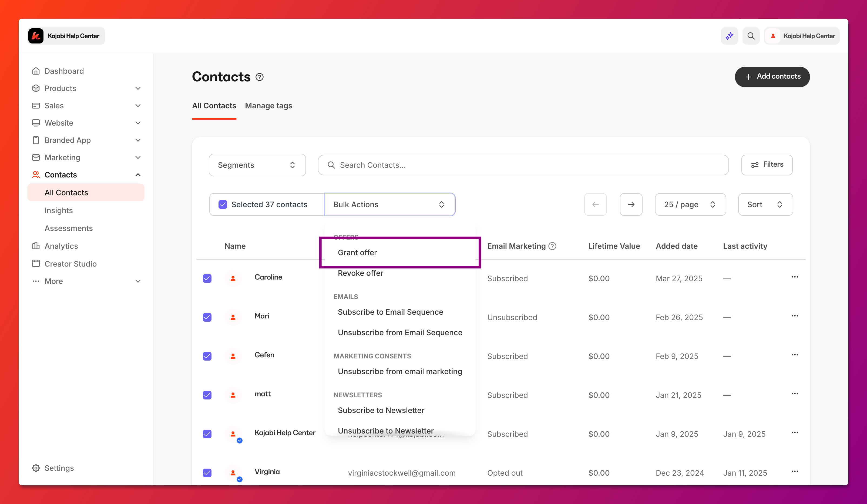Click the Kajabi logo icon
The image size is (867, 504).
(36, 36)
